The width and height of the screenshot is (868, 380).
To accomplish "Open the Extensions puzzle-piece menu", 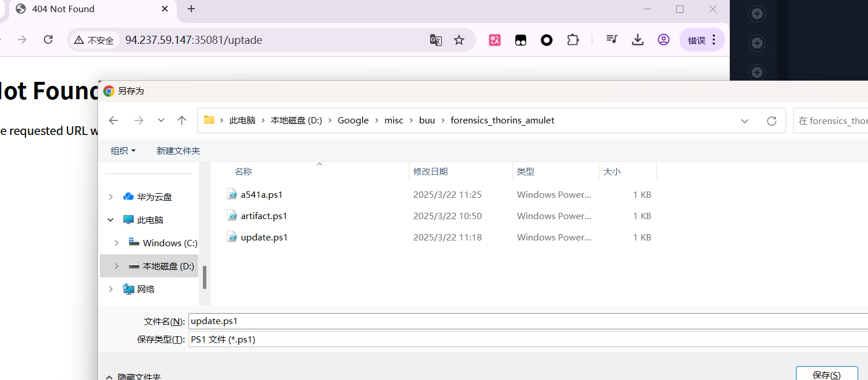I will (572, 40).
